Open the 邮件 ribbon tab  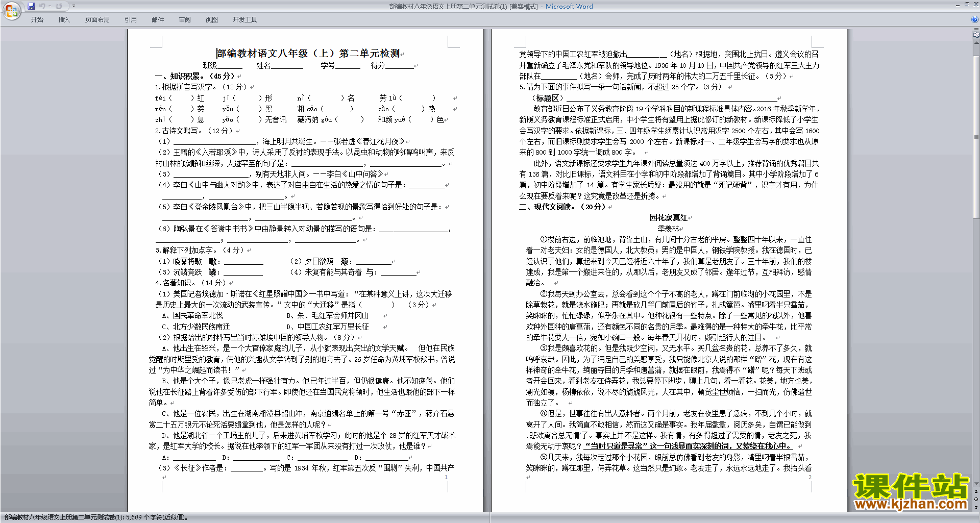pos(158,19)
